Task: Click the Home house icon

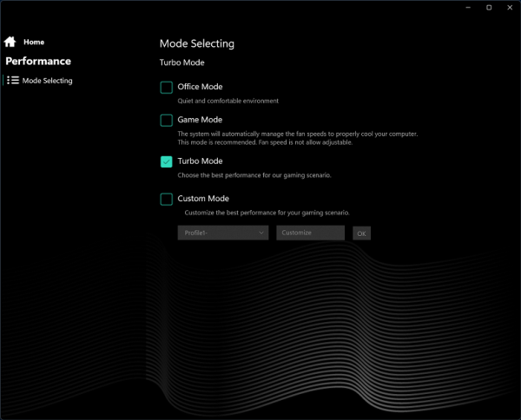Action: 10,42
